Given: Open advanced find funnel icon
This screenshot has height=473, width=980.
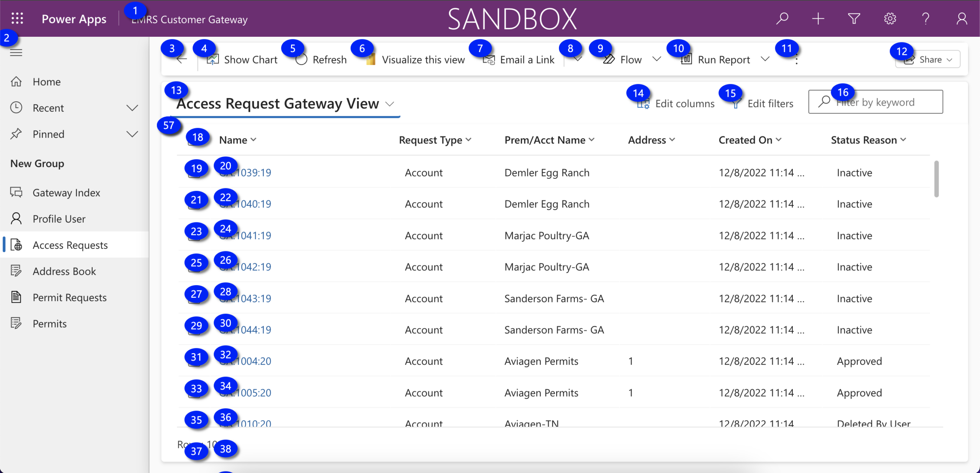Looking at the screenshot, I should pos(854,18).
